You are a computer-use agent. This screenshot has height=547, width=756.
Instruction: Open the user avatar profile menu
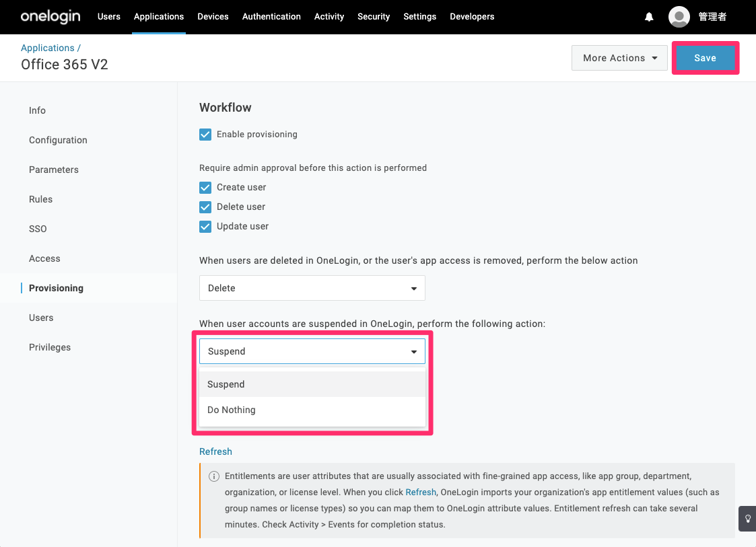coord(679,17)
